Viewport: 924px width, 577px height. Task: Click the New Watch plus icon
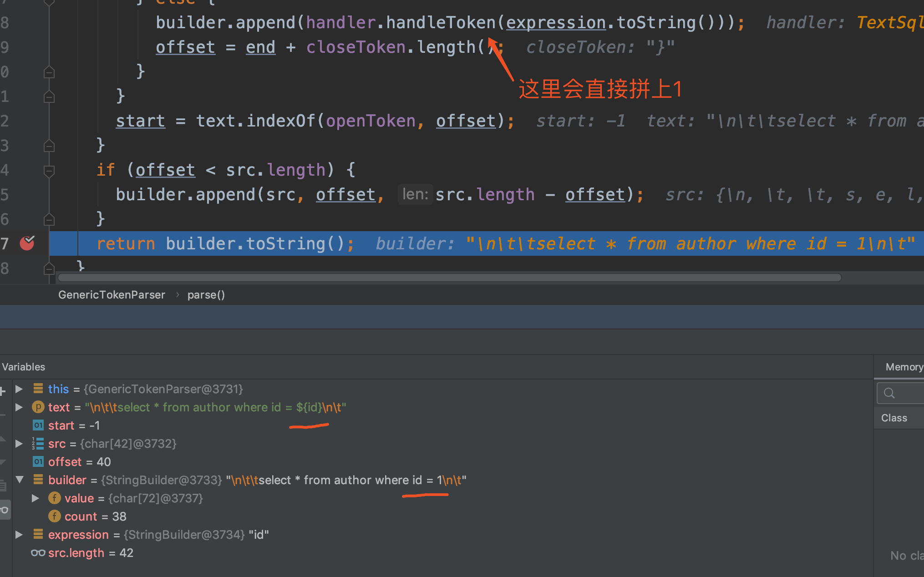(x=3, y=390)
